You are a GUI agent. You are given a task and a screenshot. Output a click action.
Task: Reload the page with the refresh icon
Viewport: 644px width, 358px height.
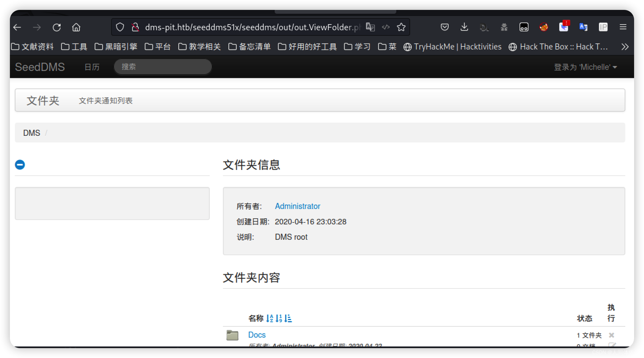(57, 27)
